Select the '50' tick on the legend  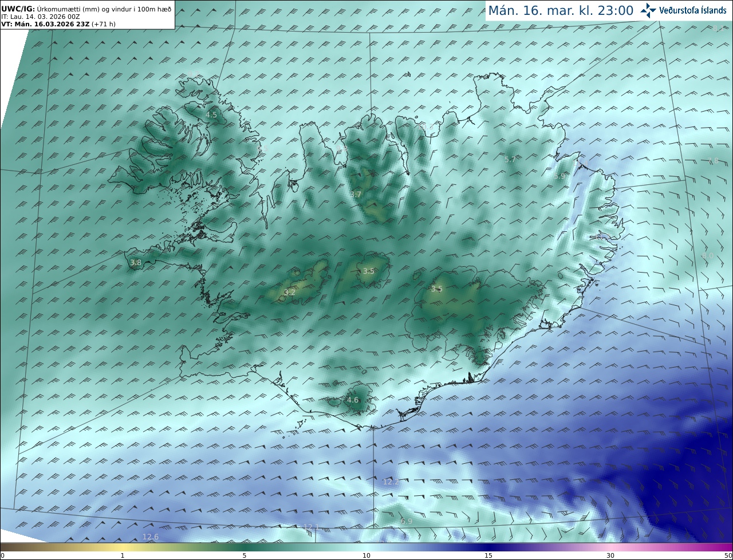tap(728, 556)
